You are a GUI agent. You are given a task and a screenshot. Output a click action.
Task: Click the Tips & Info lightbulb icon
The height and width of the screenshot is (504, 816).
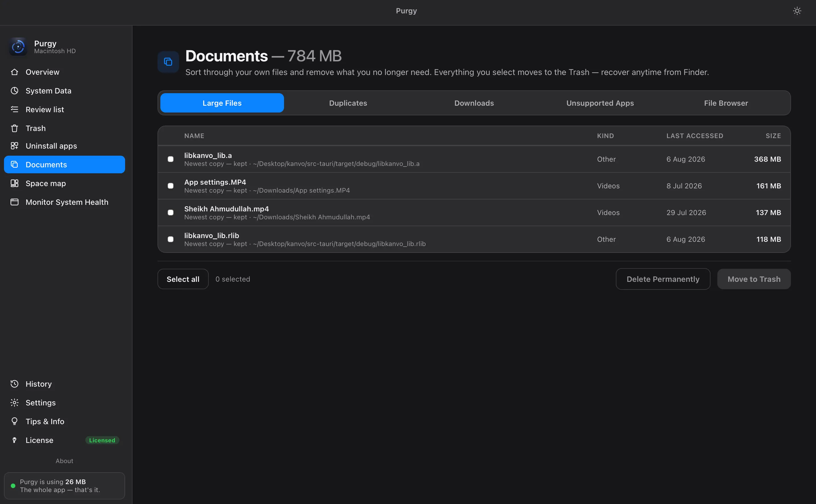14,421
